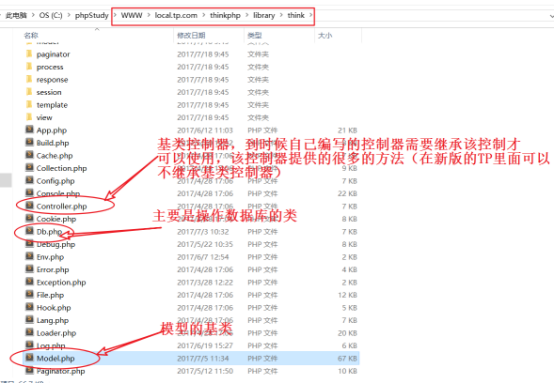Select the Hook.php file icon
Image resolution: width=554 pixels, height=384 pixels.
pyautogui.click(x=30, y=307)
